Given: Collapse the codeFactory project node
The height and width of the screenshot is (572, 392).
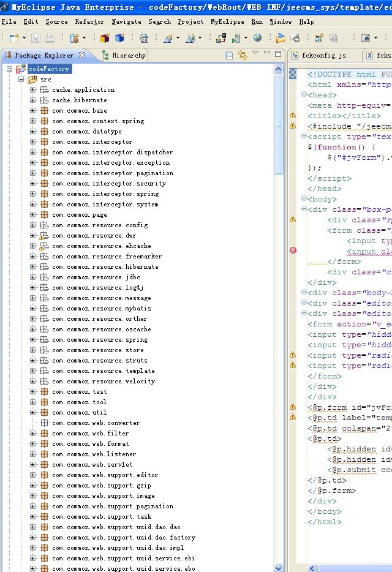Looking at the screenshot, I should (x=9, y=69).
